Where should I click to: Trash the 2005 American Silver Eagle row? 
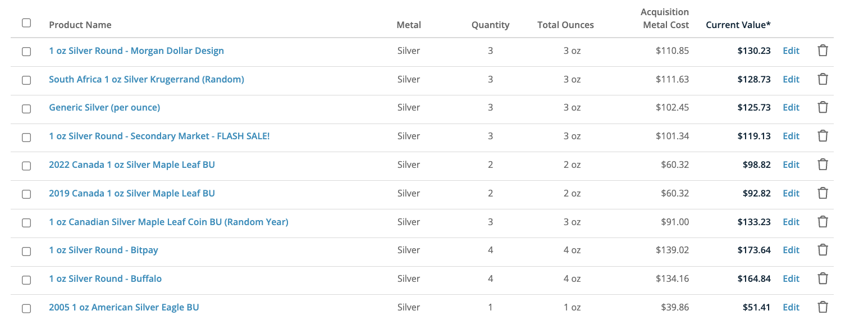click(823, 307)
